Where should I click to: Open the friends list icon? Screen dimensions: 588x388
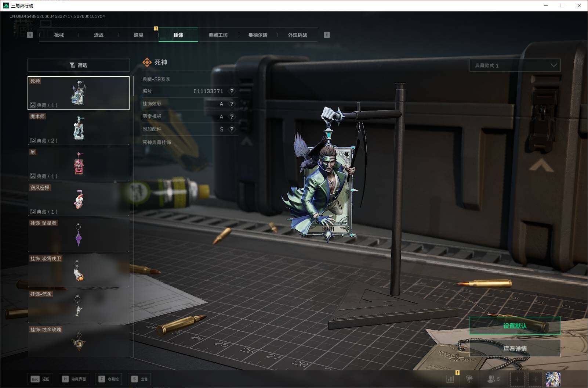click(x=493, y=379)
